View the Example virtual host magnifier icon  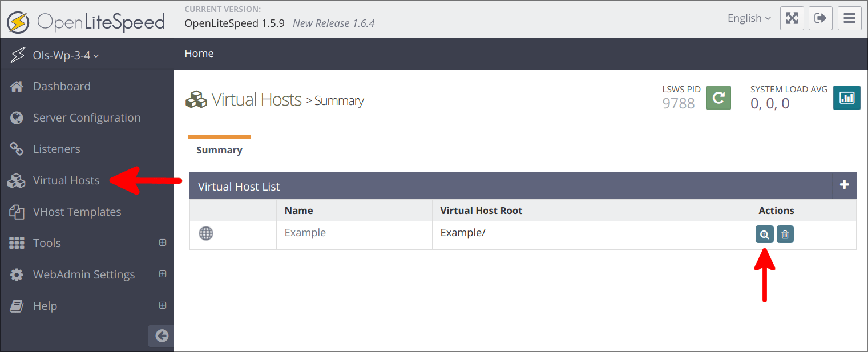tap(765, 234)
